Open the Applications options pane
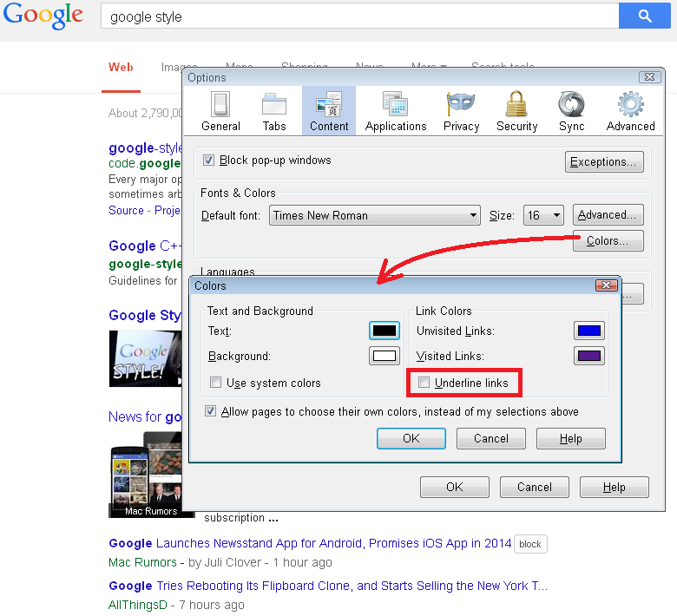Image resolution: width=677 pixels, height=616 pixels. pos(396,111)
